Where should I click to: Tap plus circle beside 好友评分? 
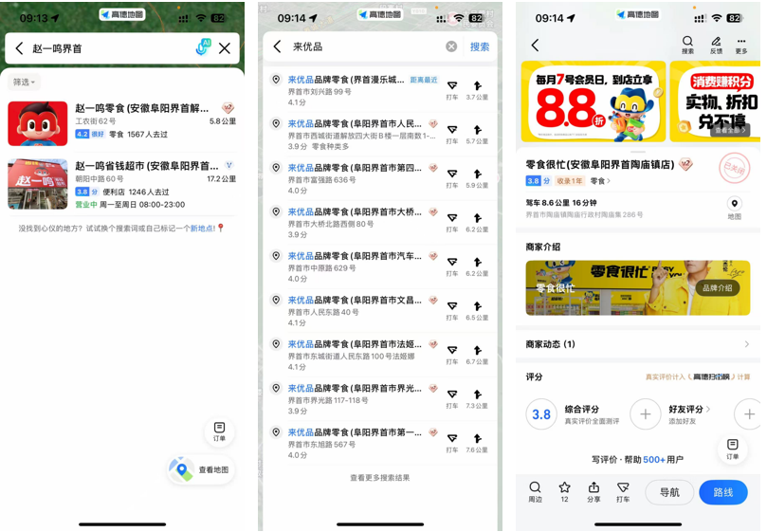(646, 414)
